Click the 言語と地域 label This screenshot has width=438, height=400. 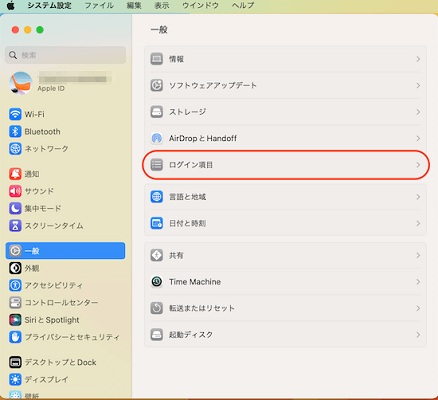point(187,197)
